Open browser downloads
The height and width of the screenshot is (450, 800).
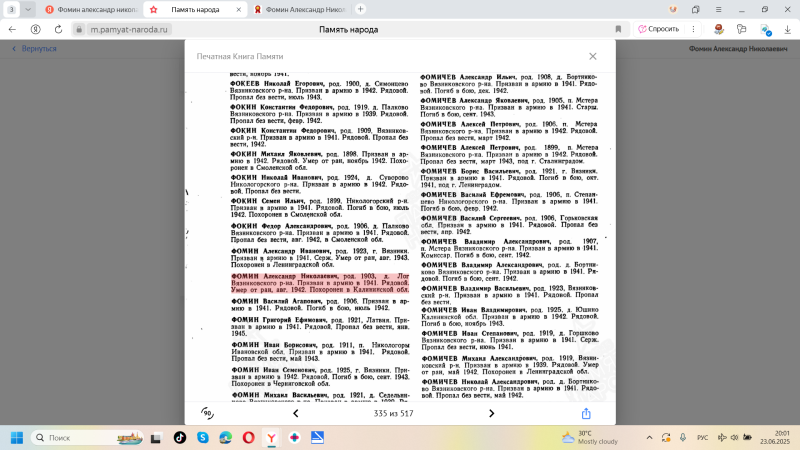(787, 30)
